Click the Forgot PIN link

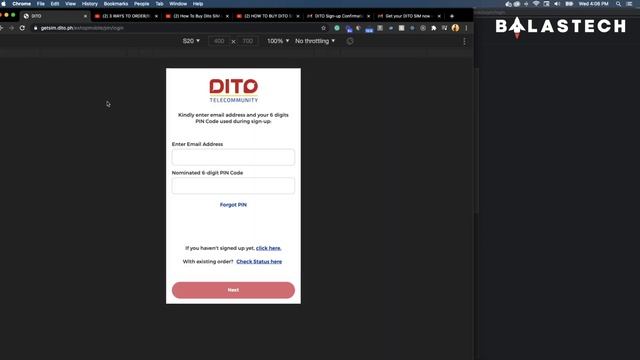233,205
